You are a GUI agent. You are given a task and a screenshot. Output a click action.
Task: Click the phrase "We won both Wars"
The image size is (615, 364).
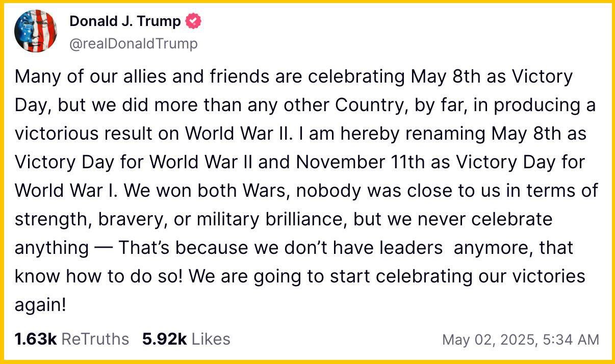[x=207, y=191]
